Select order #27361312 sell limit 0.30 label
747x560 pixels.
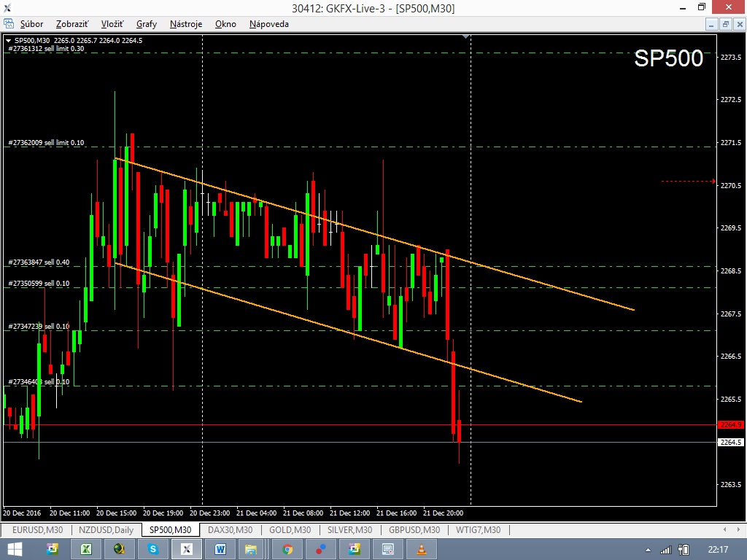pyautogui.click(x=46, y=49)
